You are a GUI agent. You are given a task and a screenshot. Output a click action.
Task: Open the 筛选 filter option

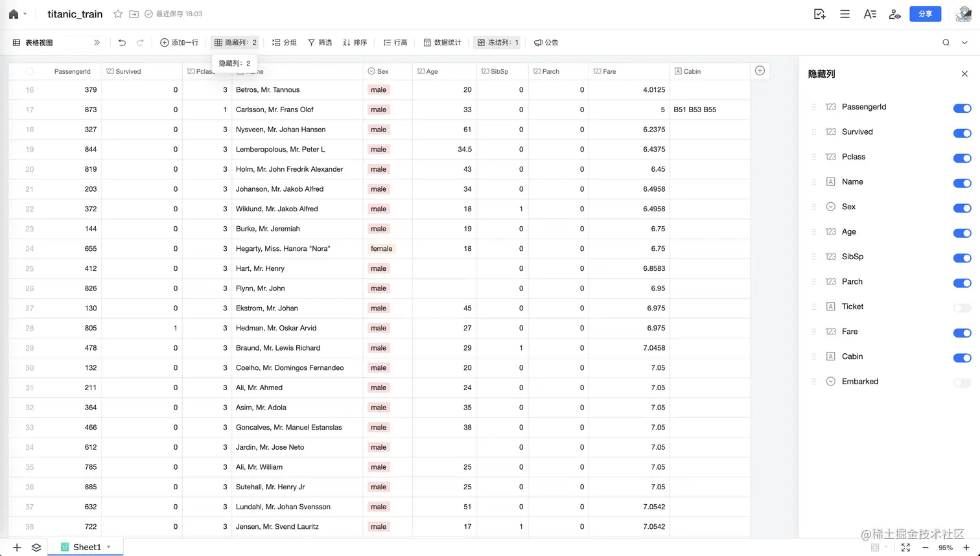(320, 42)
